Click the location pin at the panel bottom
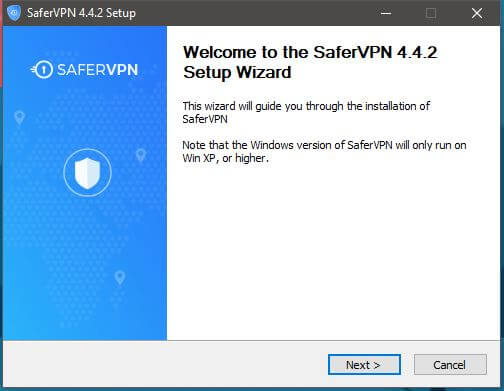Viewport: 504px width, 391px height. coord(120,278)
